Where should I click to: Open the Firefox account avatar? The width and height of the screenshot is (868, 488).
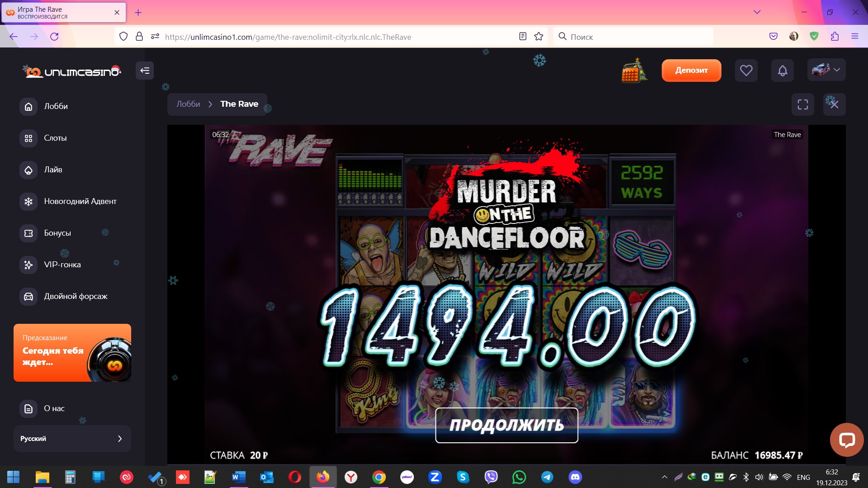(x=794, y=36)
